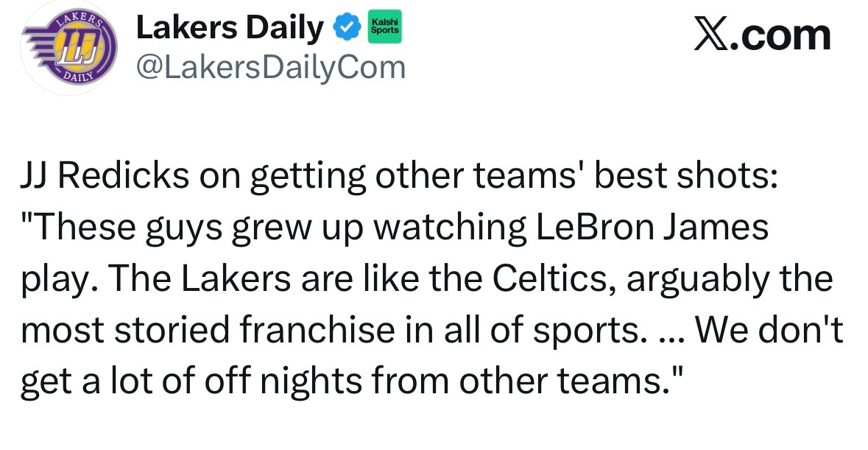Open the @LakersDailyCom handle link
Screen dimensions: 868x450
click(x=270, y=68)
